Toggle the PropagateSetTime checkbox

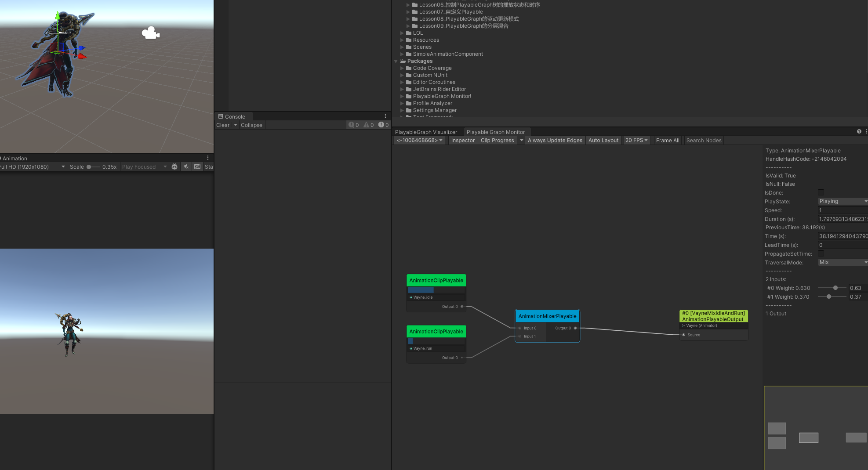click(821, 254)
